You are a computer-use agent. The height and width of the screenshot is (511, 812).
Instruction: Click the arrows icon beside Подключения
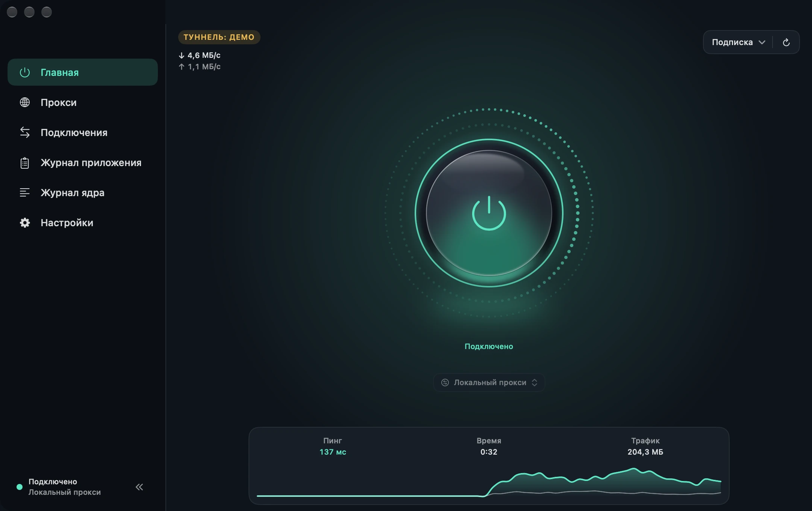[25, 132]
